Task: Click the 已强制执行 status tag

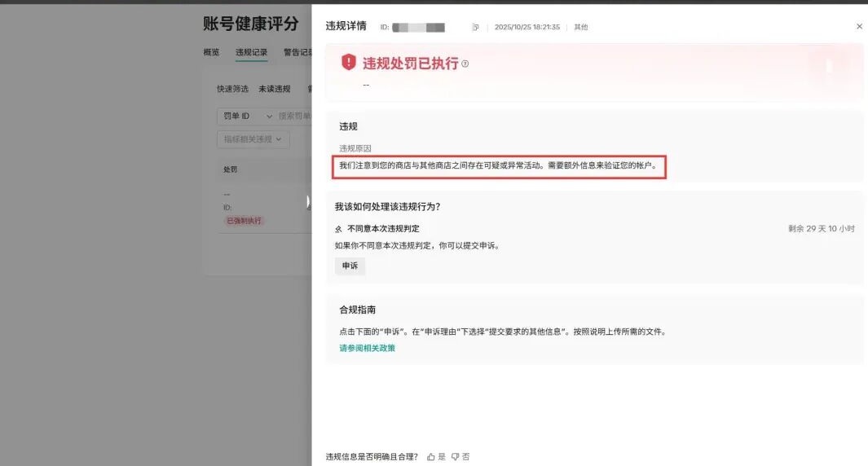Action: (x=244, y=220)
